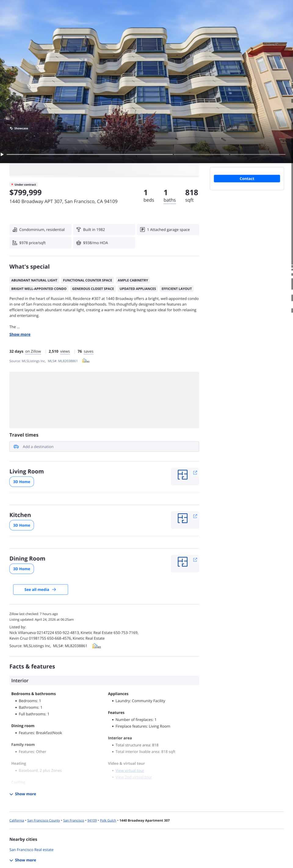The width and height of the screenshot is (293, 868).
Task: Select the EFFICIENT LAYOUT tag
Action: click(x=176, y=289)
